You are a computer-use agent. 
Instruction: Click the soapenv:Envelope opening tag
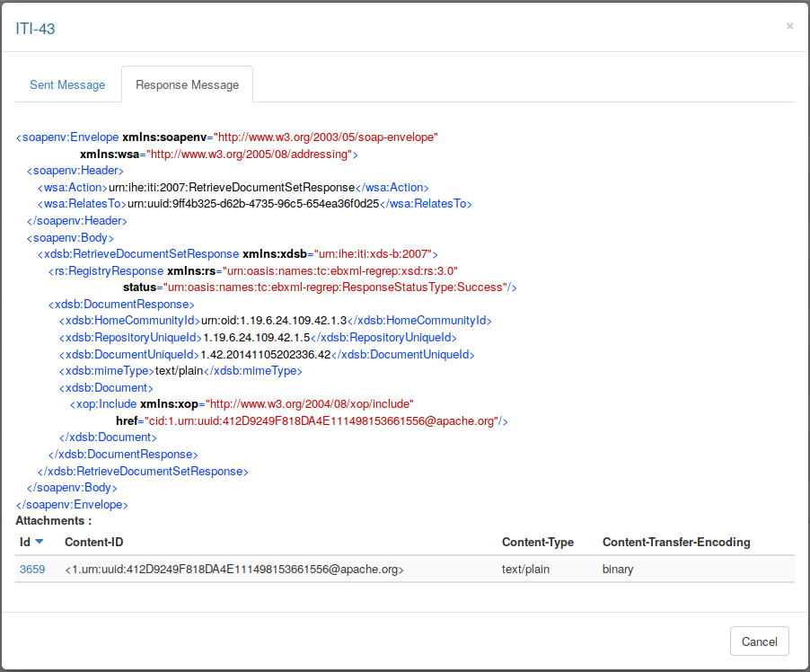(x=68, y=137)
